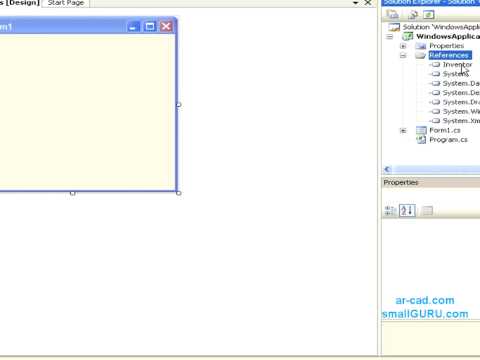
Task: Click the C# file icon beside Program.cs
Action: point(421,140)
